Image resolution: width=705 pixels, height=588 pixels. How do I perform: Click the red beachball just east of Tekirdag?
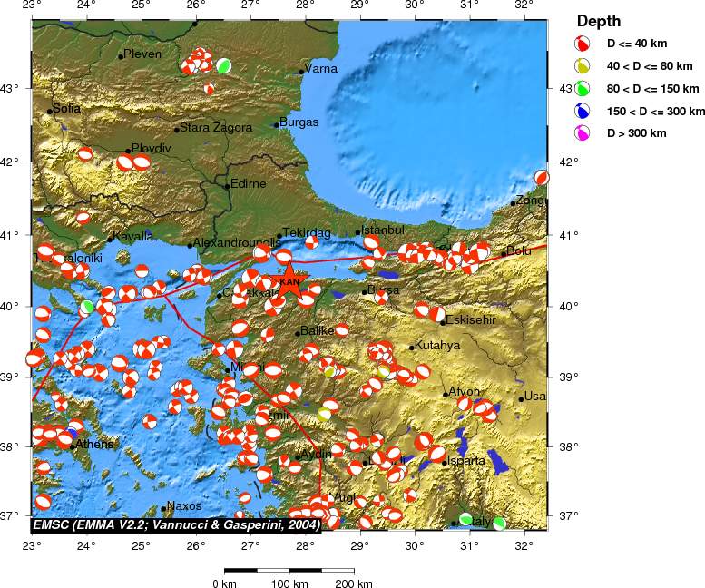pos(311,241)
